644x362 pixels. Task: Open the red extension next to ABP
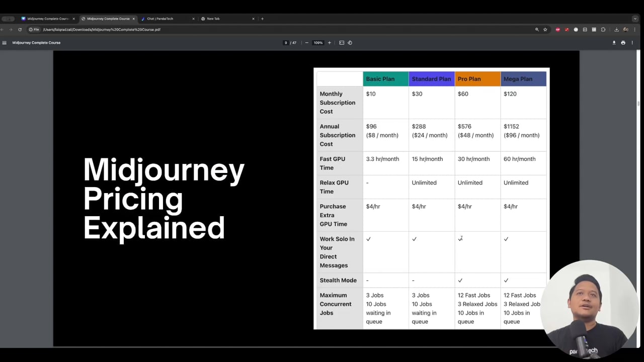pyautogui.click(x=567, y=30)
